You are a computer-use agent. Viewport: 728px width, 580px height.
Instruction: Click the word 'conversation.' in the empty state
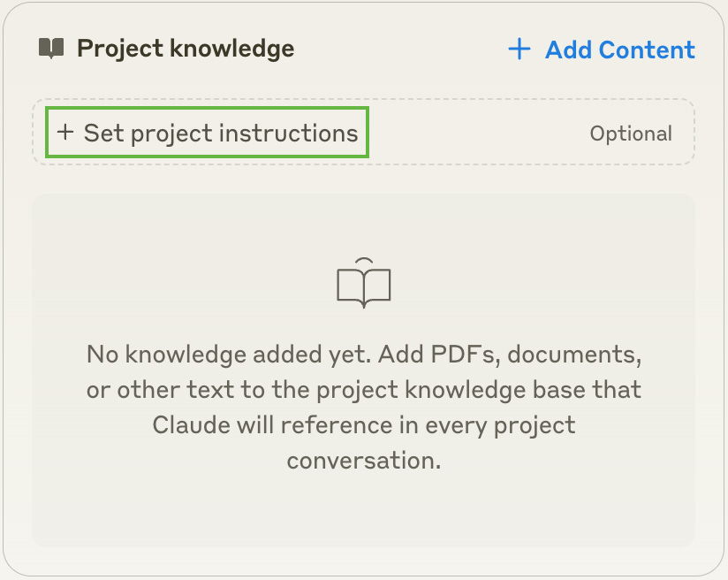pyautogui.click(x=363, y=460)
